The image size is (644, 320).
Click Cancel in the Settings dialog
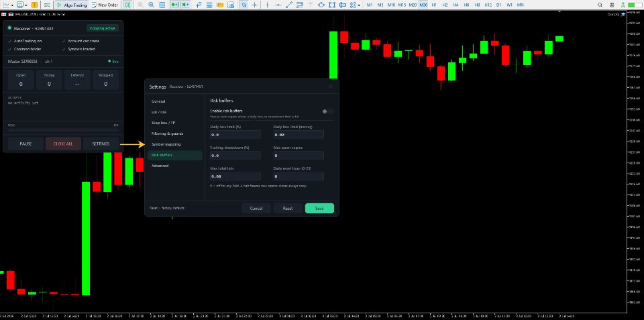(x=256, y=208)
